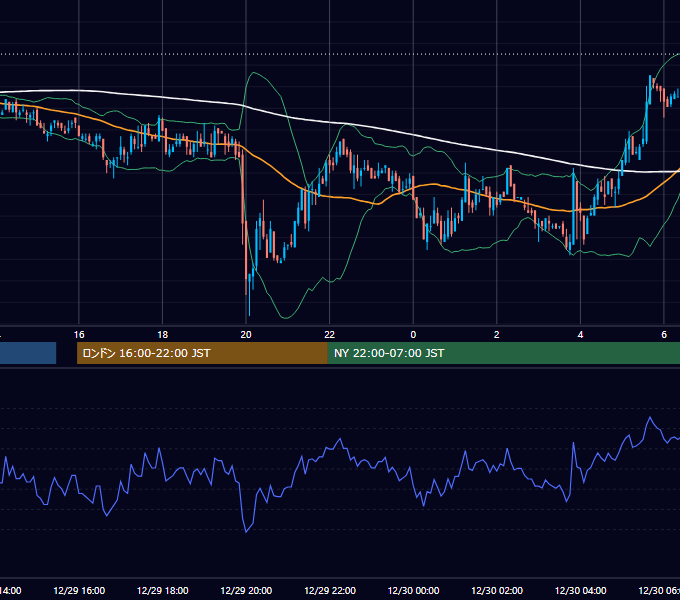Click the 16 hour label on upper axis
Screen dimensions: 680x600
click(x=79, y=335)
